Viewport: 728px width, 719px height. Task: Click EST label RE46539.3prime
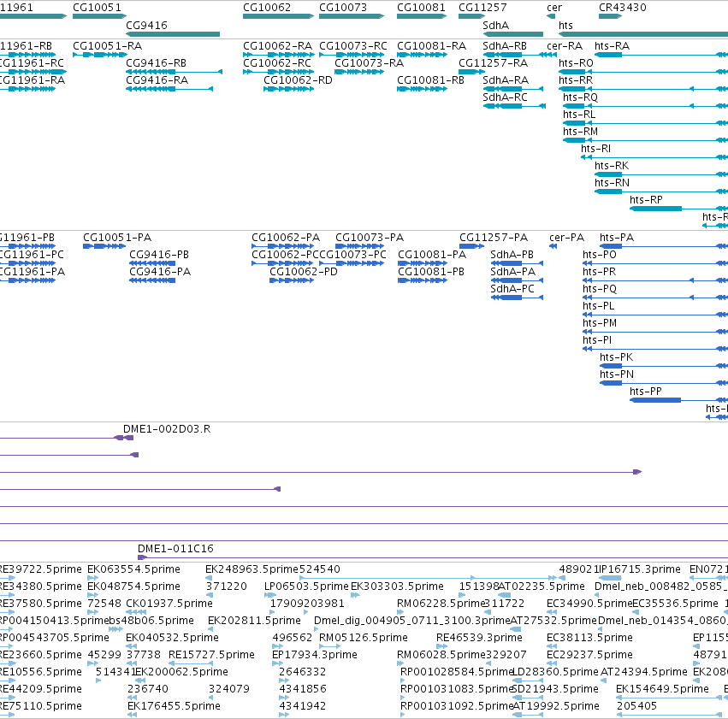pyautogui.click(x=480, y=638)
